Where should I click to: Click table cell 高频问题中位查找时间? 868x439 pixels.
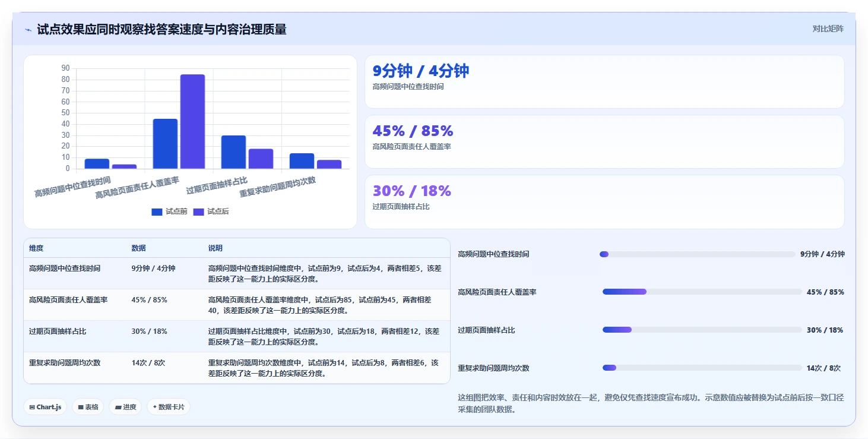click(x=65, y=269)
